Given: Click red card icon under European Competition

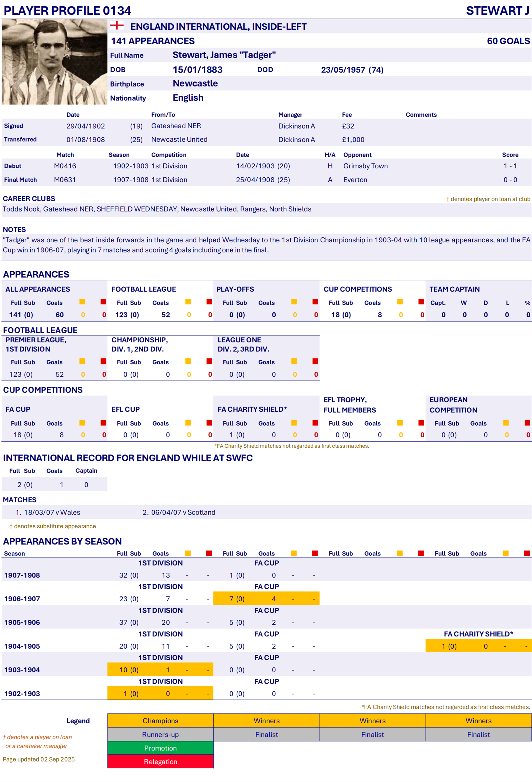Looking at the screenshot, I should click(527, 423).
